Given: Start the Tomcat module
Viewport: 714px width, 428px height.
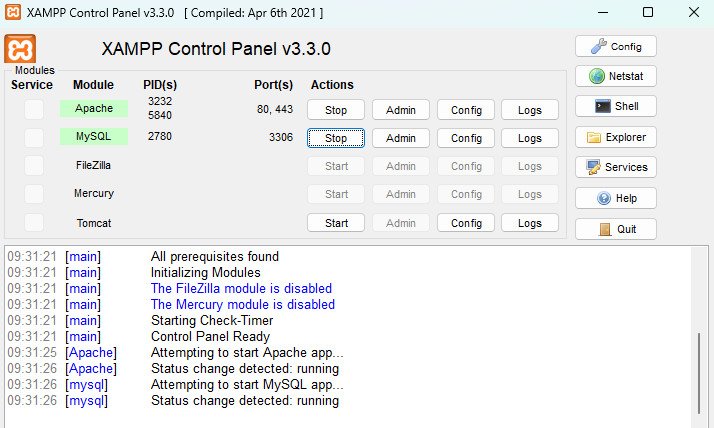Looking at the screenshot, I should point(336,223).
